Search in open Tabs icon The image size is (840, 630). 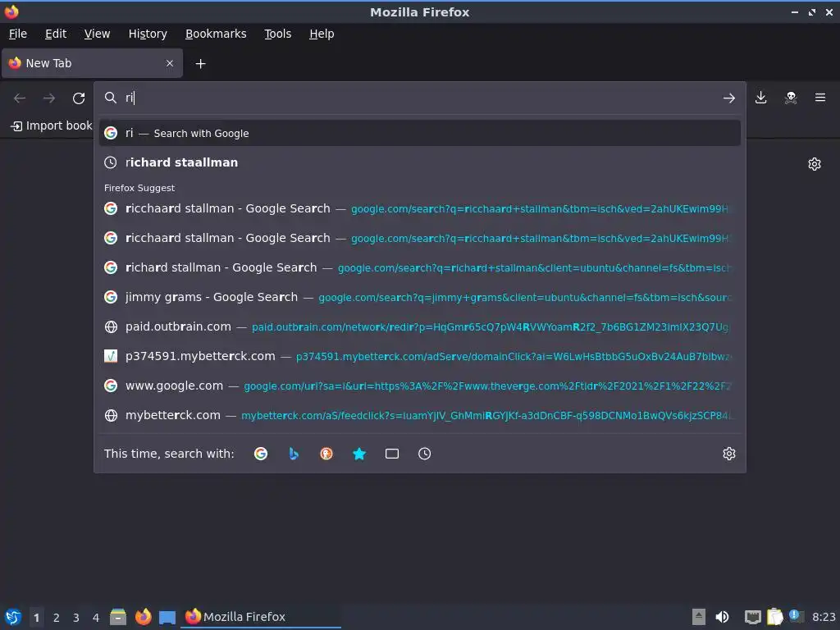tap(392, 454)
